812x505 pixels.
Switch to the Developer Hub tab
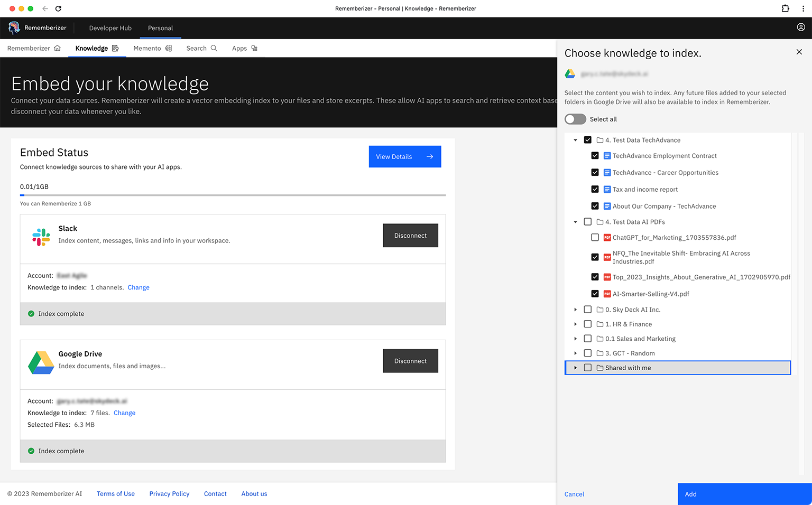click(x=110, y=28)
